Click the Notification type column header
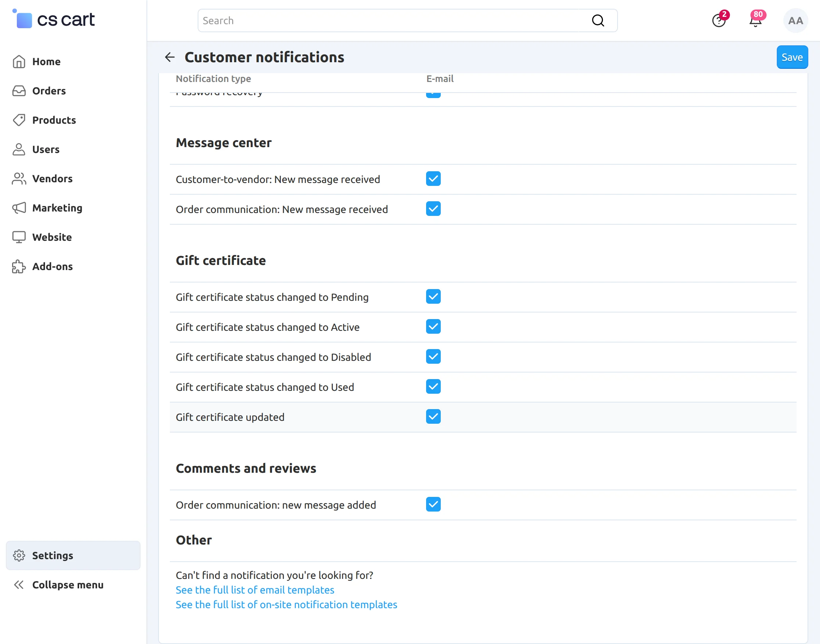The height and width of the screenshot is (644, 820). pyautogui.click(x=213, y=78)
